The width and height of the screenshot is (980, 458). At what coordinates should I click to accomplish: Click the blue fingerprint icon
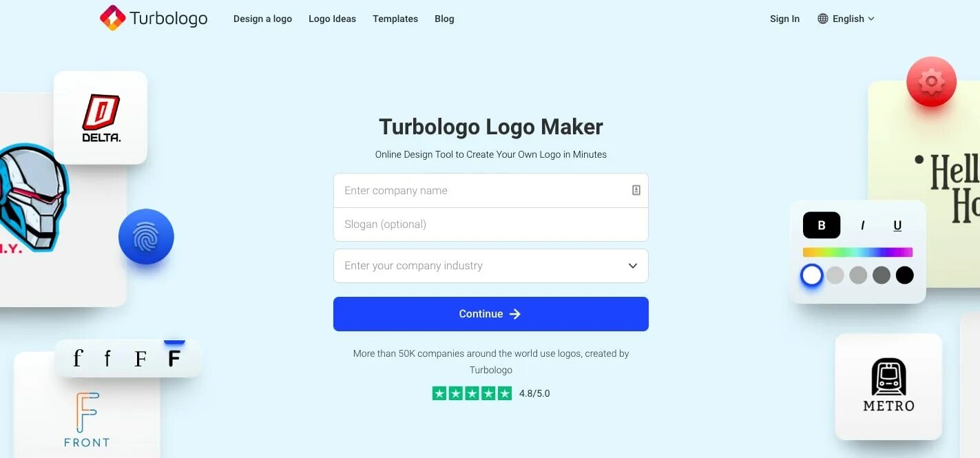tap(146, 237)
